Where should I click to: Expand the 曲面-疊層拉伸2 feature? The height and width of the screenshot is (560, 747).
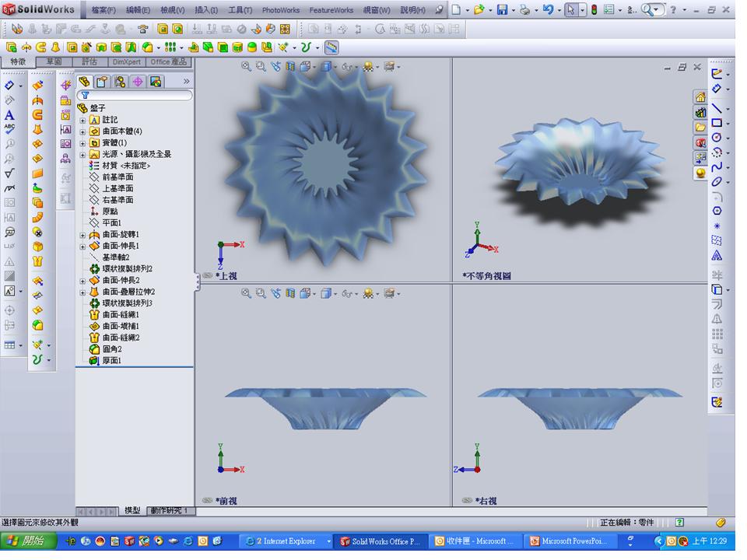(x=82, y=292)
